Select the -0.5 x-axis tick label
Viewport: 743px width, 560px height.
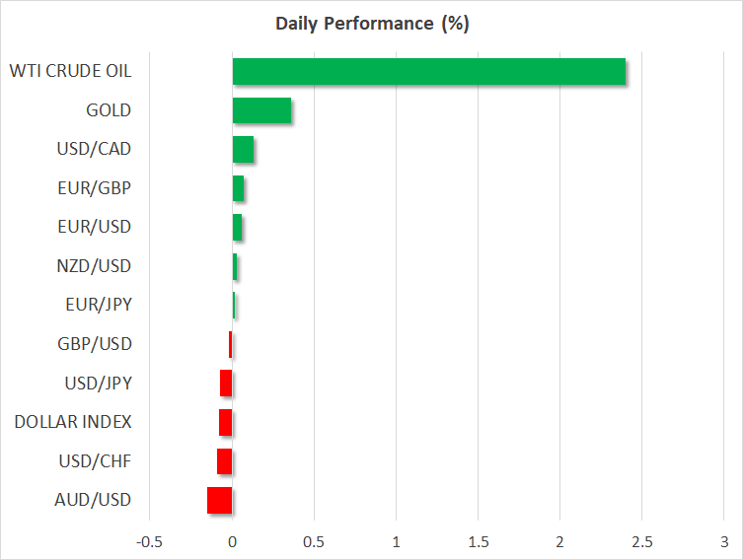click(x=150, y=542)
